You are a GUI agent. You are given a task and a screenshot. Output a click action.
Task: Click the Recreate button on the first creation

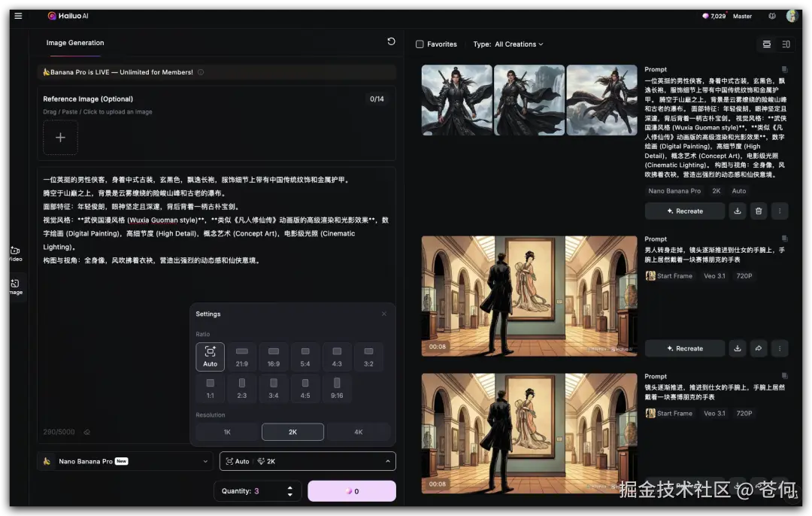(684, 211)
